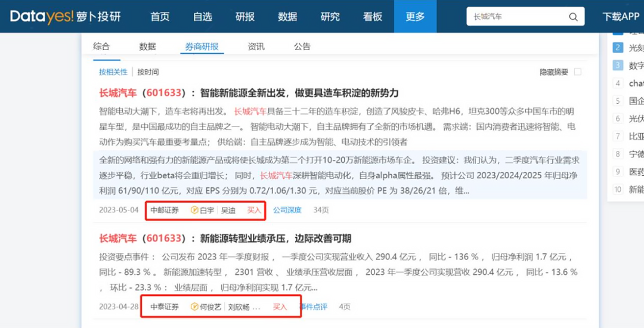This screenshot has width=644, height=328.
Task: Click the 34页 page count
Action: (321, 210)
